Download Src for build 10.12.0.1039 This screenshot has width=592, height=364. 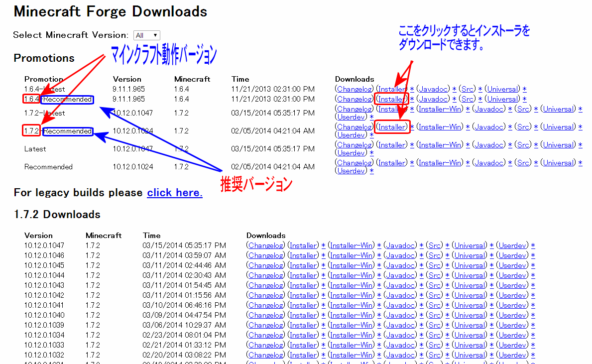[x=434, y=326]
